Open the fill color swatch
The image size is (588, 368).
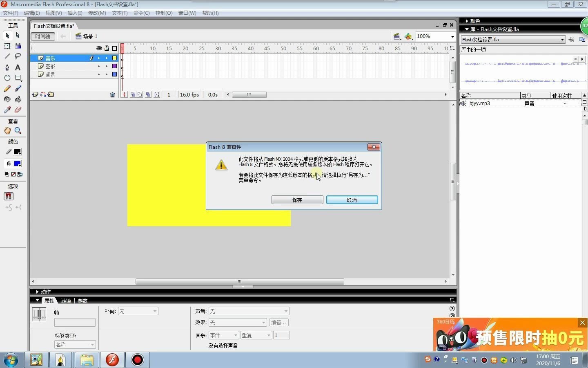coord(18,164)
